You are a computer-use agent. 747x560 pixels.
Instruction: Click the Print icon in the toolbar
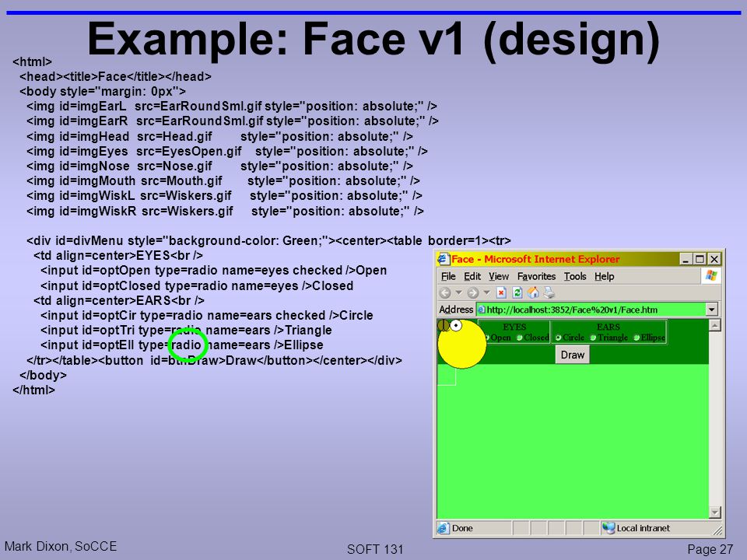pos(549,292)
